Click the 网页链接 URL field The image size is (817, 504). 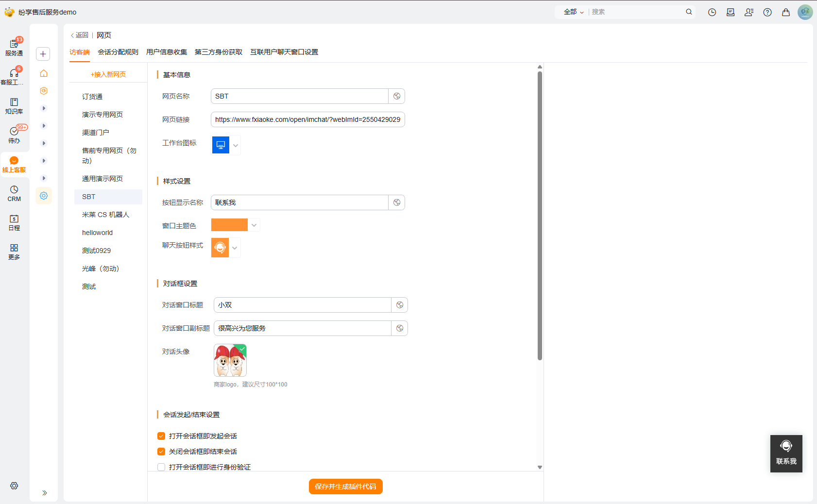(308, 119)
